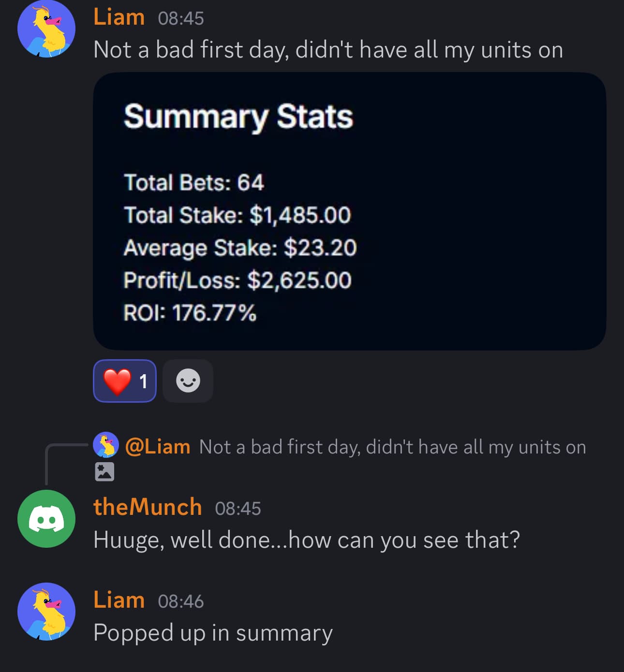Open the Summary Stats image attachment
The image size is (624, 672).
349,211
